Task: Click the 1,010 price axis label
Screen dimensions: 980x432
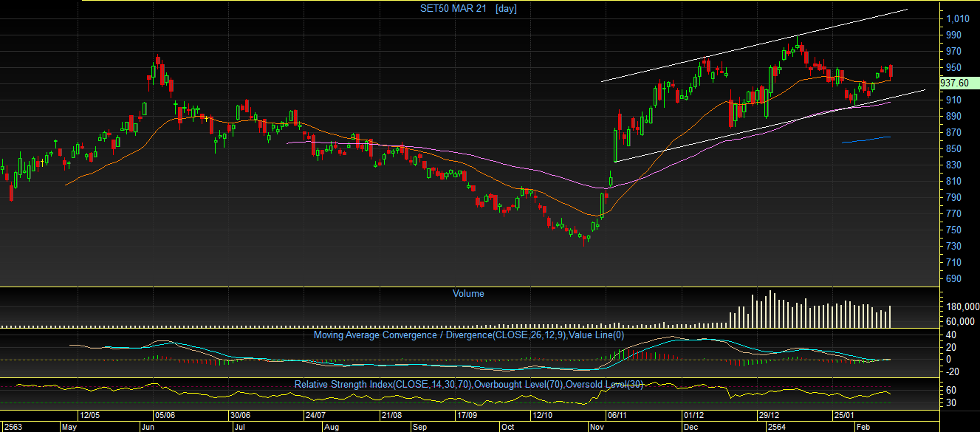Action: tap(956, 18)
